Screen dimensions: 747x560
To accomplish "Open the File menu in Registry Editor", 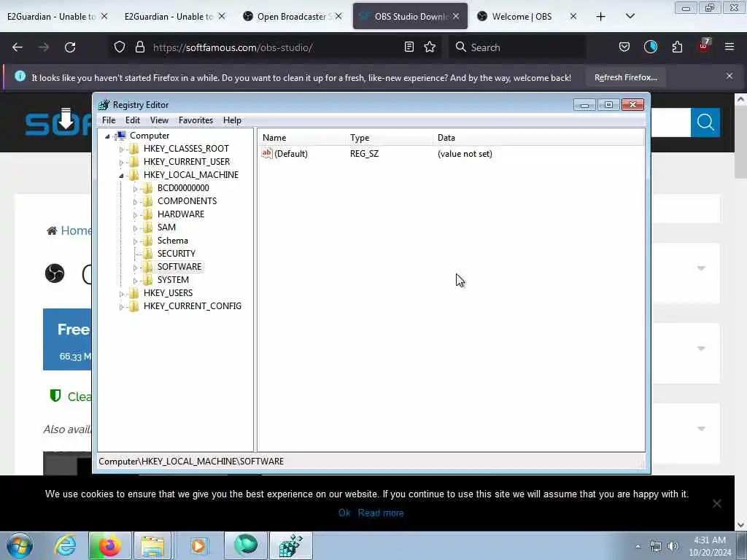I will coord(109,120).
